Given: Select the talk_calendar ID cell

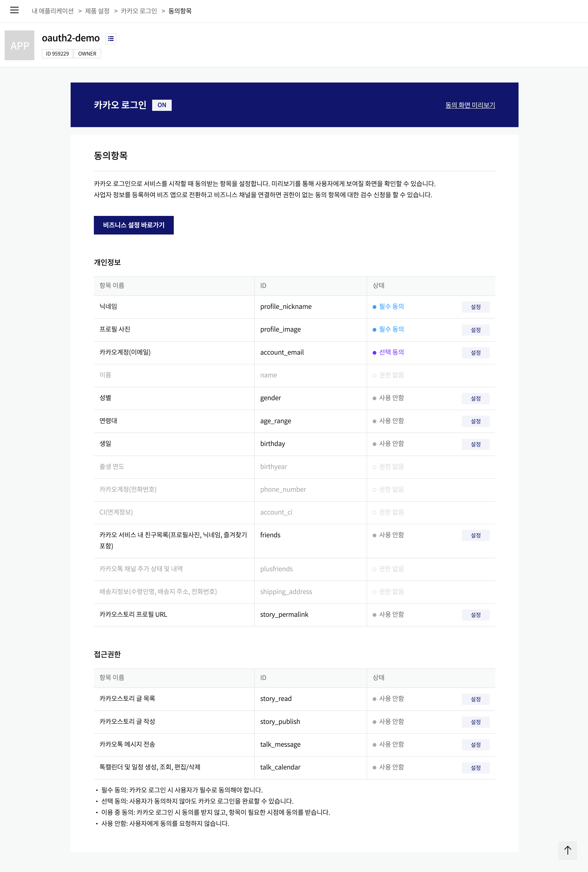Looking at the screenshot, I should 311,768.
